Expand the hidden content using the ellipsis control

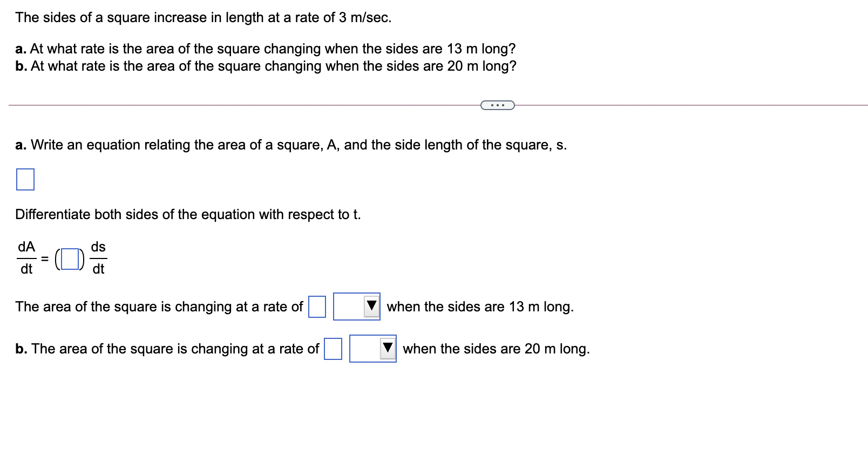pos(497,105)
